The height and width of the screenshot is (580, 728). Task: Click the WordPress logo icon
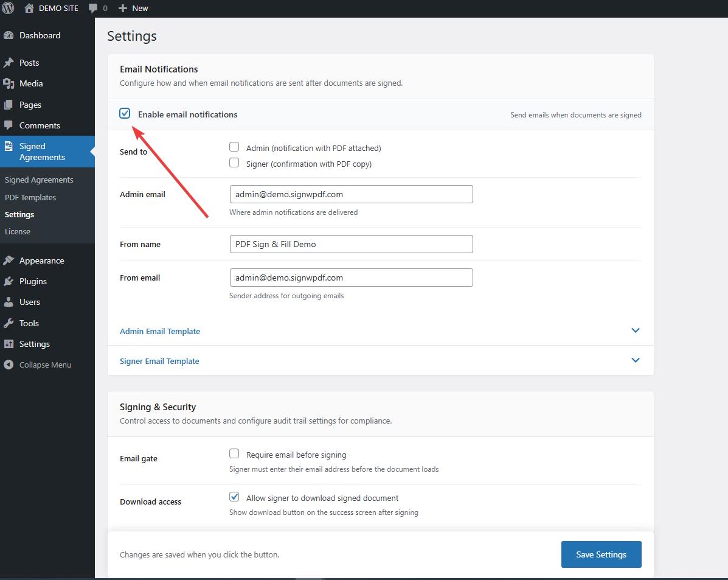coord(8,8)
